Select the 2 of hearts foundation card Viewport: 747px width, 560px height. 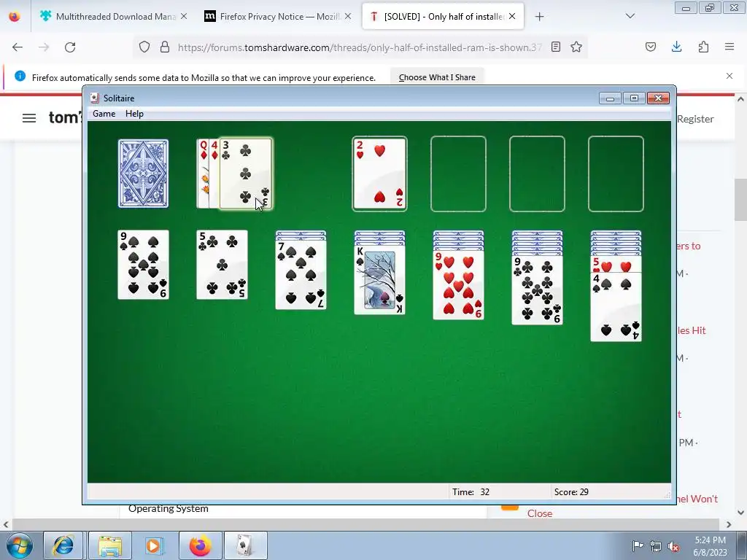click(x=379, y=174)
